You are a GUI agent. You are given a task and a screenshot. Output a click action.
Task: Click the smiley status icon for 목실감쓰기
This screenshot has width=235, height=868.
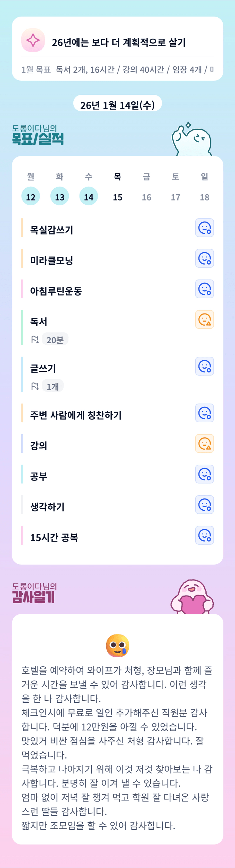tap(204, 228)
